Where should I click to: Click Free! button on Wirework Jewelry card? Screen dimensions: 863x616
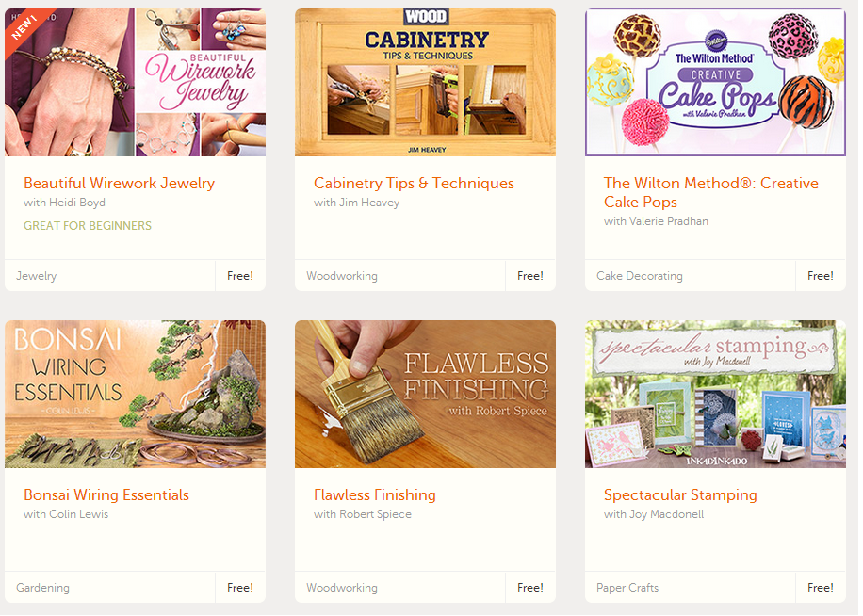(240, 276)
